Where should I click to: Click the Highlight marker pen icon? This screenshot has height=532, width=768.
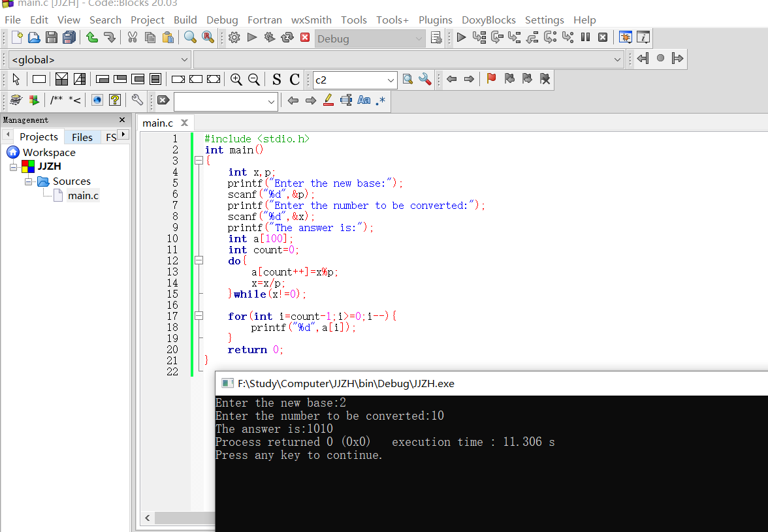(x=328, y=101)
